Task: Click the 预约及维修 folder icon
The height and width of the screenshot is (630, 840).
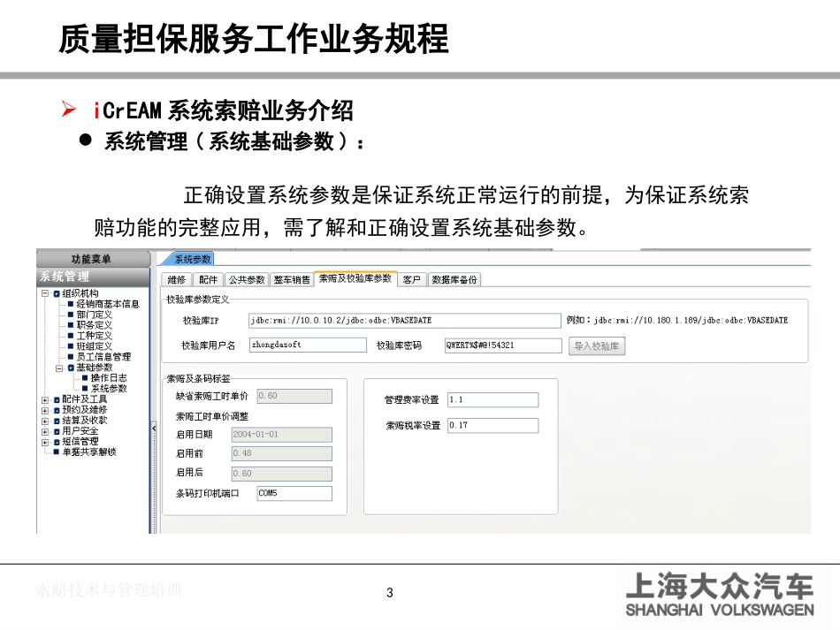Action: pos(57,411)
